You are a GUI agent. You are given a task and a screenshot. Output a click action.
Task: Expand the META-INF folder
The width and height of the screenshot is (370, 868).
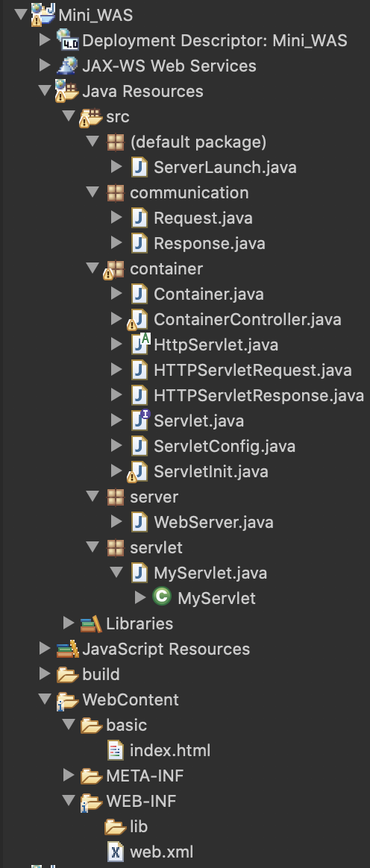69,775
